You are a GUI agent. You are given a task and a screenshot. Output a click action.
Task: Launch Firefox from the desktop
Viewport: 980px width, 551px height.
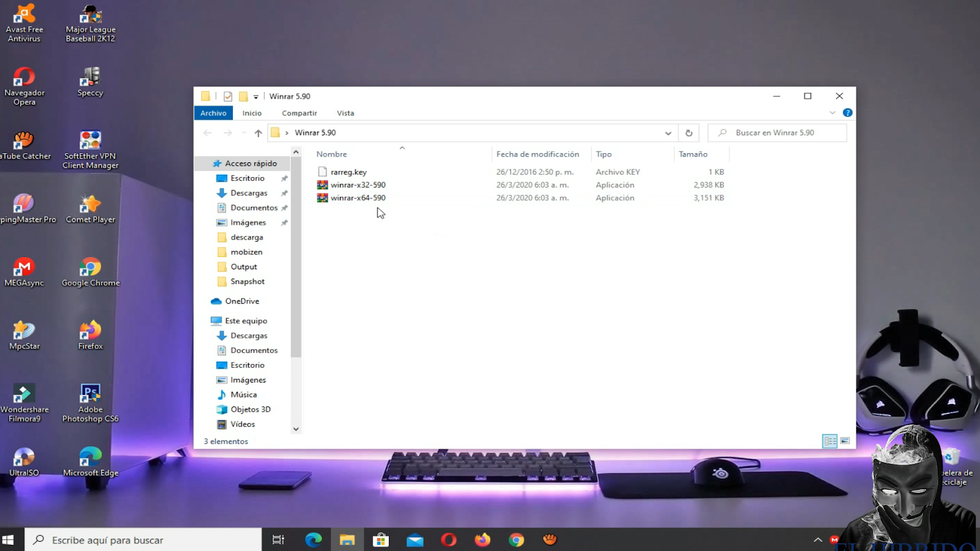coord(91,335)
